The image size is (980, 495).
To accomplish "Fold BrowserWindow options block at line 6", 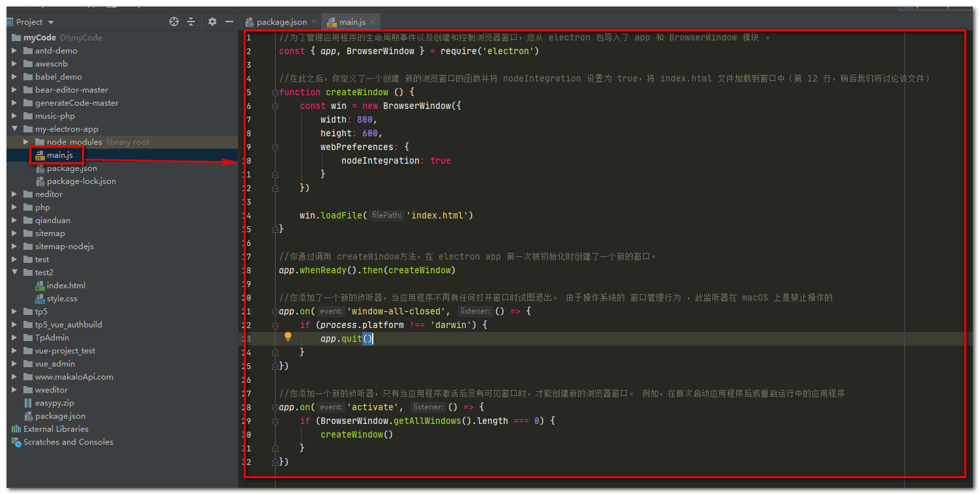I will click(x=275, y=106).
